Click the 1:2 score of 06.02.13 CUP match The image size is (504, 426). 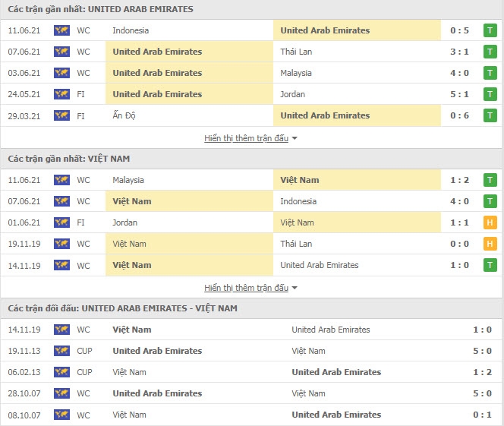[x=482, y=372]
